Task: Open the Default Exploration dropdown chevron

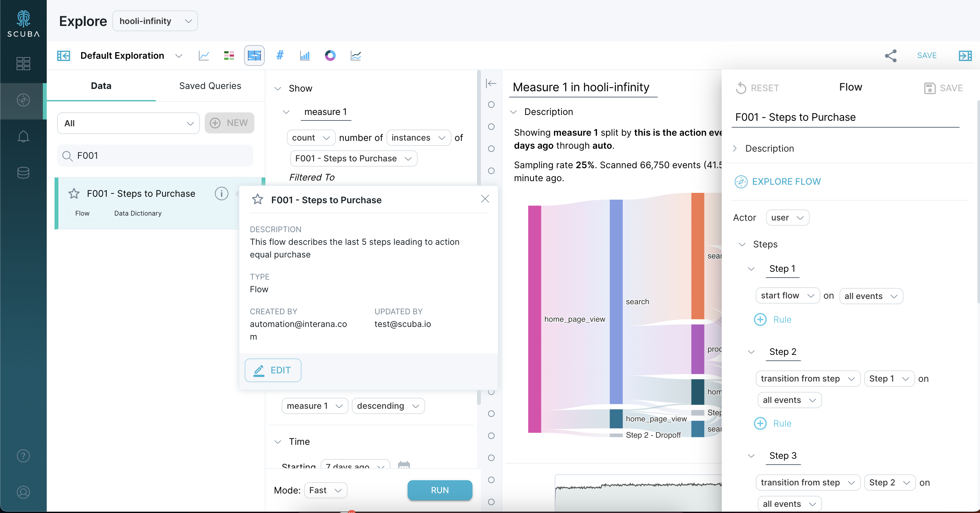Action: click(x=178, y=56)
